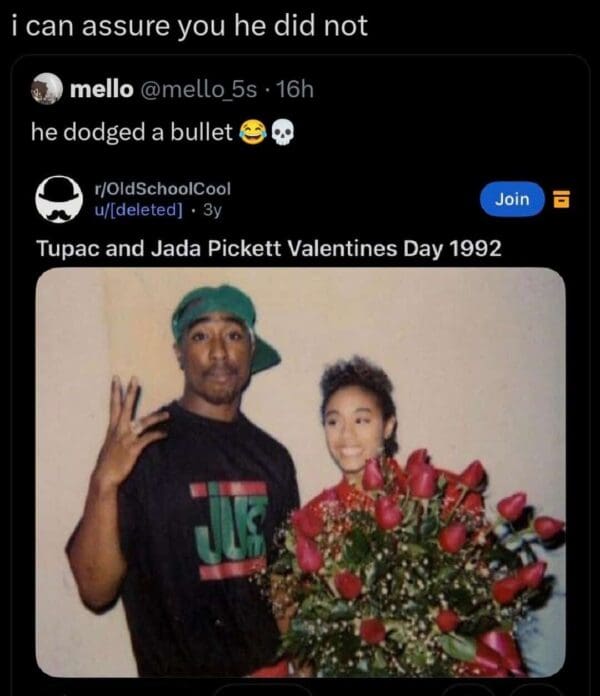Tap the laughing-crying emoji

[x=253, y=132]
